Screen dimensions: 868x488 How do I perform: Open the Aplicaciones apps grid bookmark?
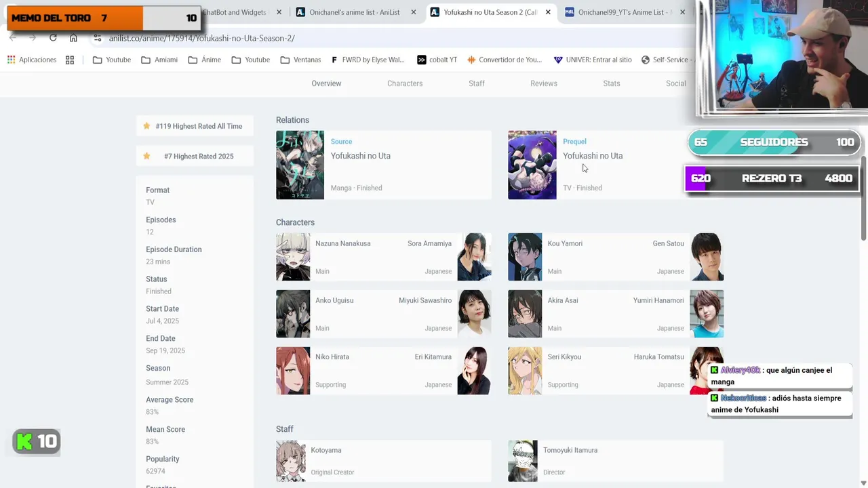(32, 60)
